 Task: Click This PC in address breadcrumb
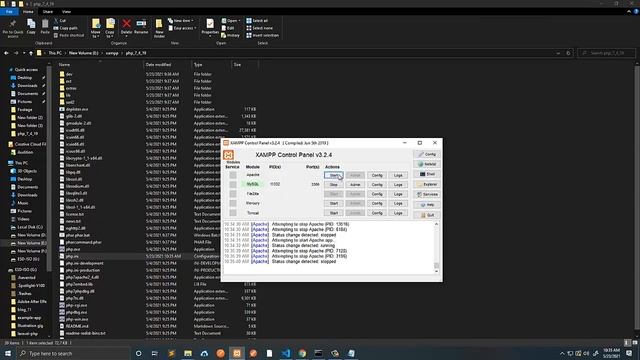55,53
